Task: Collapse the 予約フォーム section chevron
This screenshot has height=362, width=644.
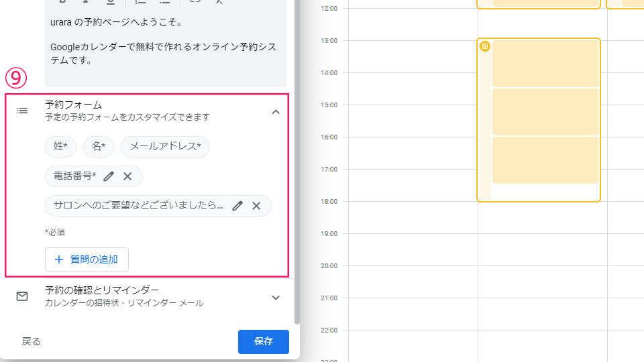Action: point(276,112)
